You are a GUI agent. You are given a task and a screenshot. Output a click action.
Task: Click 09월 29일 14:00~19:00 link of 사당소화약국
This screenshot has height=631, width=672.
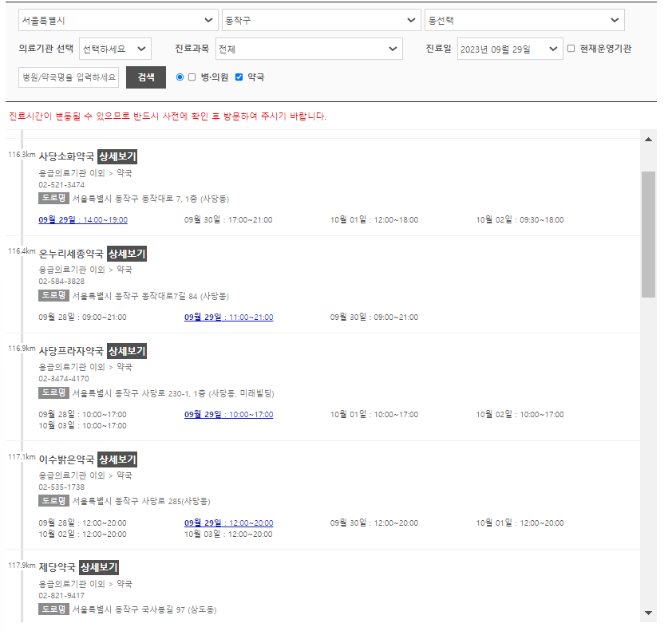tap(83, 219)
